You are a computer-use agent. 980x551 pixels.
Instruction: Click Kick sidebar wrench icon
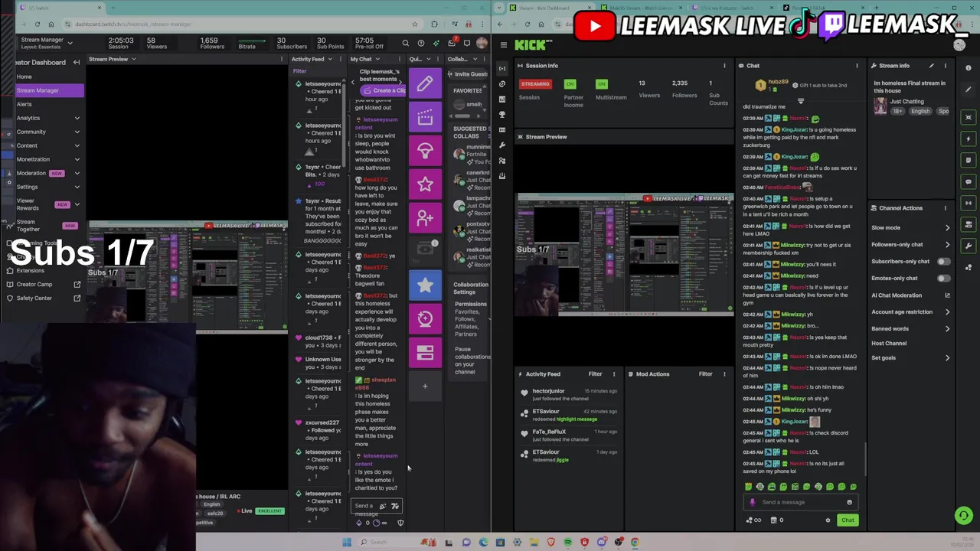pos(502,145)
